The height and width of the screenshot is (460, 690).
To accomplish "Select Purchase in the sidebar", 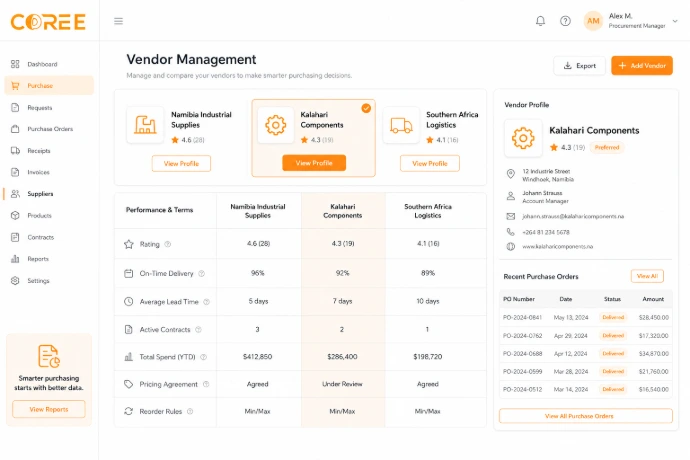I will pyautogui.click(x=49, y=85).
